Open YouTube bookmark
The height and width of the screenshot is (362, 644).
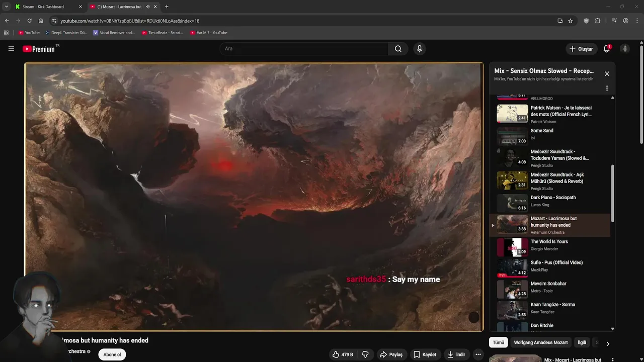(x=29, y=33)
